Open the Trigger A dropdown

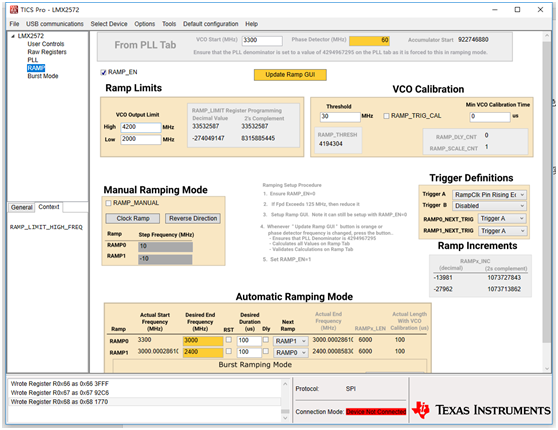click(x=489, y=195)
